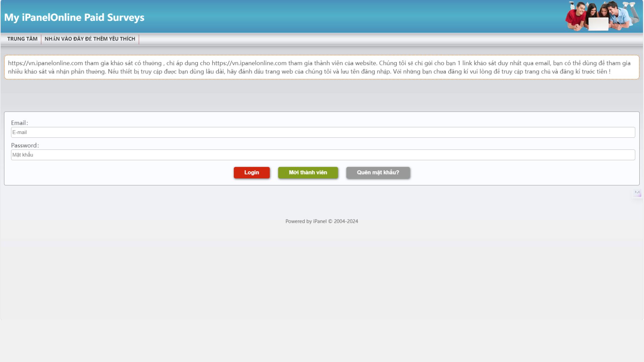
Task: Click NHẤN VÀO ĐÂY ĐỂ THÊM YÊU THÍCH
Action: click(x=90, y=39)
